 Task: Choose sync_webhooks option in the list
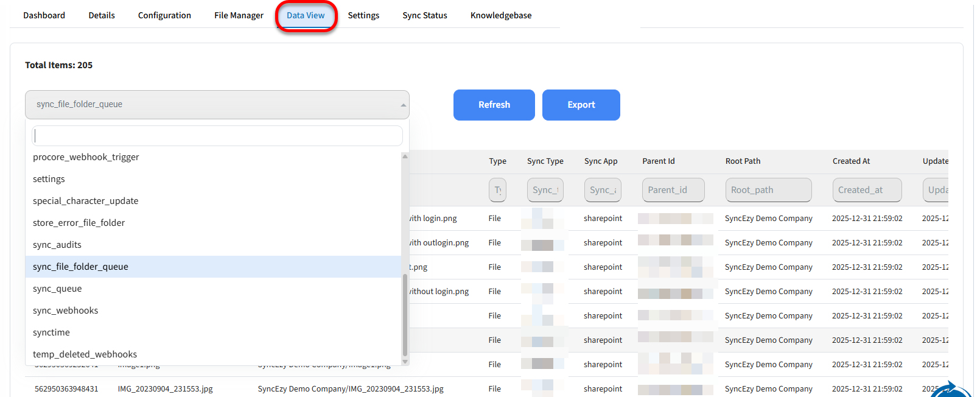click(x=65, y=311)
